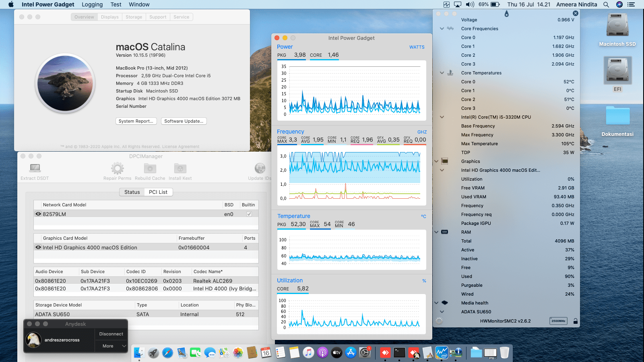Image resolution: width=644 pixels, height=362 pixels.
Task: Collapse the ADATA SU650 subgroup
Action: (442, 312)
